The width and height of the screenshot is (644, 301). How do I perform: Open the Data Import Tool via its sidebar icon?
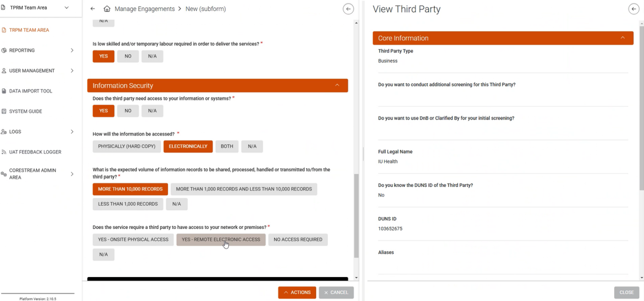(4, 91)
